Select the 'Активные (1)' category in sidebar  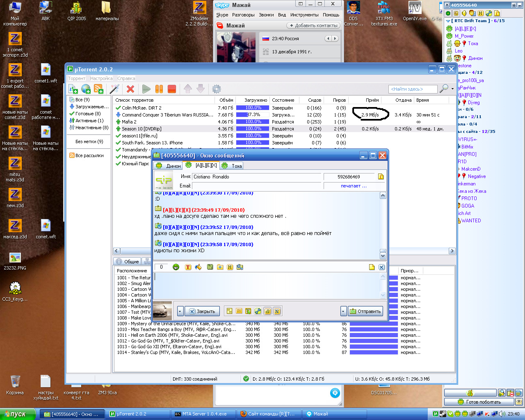point(89,121)
